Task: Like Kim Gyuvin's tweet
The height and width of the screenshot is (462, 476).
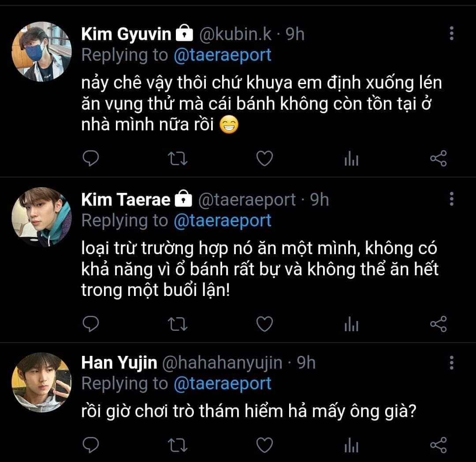Action: 264,159
